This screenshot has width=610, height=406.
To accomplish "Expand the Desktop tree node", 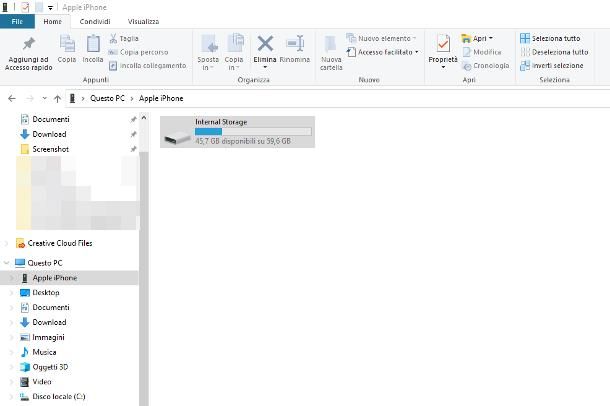I will coord(11,292).
